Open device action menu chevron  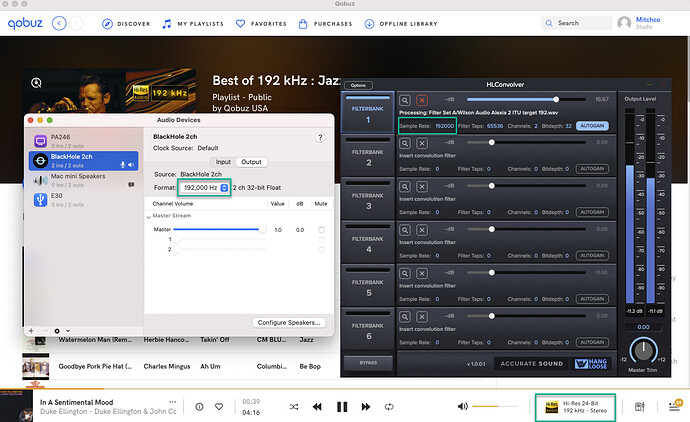pyautogui.click(x=68, y=331)
